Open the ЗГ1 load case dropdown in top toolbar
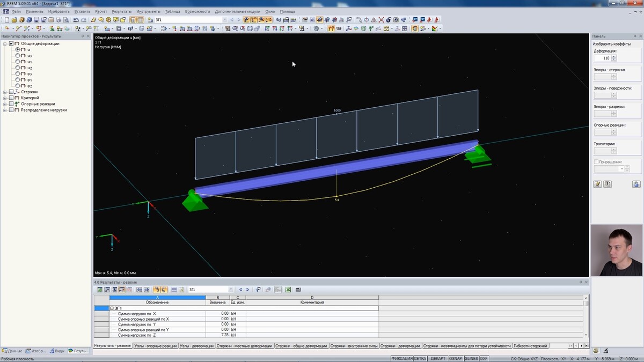This screenshot has width=644, height=362. (225, 20)
